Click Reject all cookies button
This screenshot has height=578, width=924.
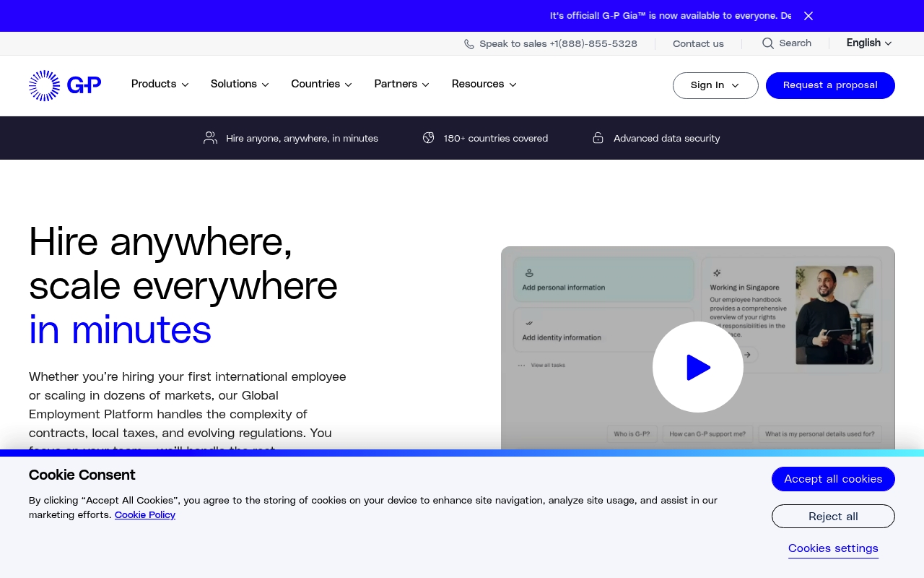(833, 517)
